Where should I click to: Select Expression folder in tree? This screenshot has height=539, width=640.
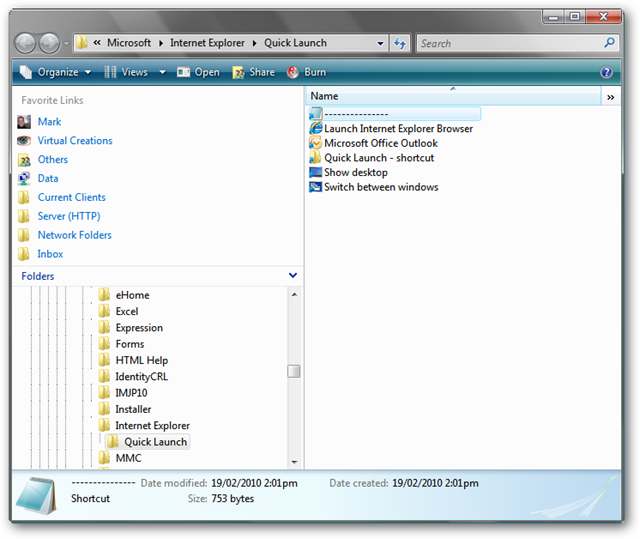[x=139, y=328]
